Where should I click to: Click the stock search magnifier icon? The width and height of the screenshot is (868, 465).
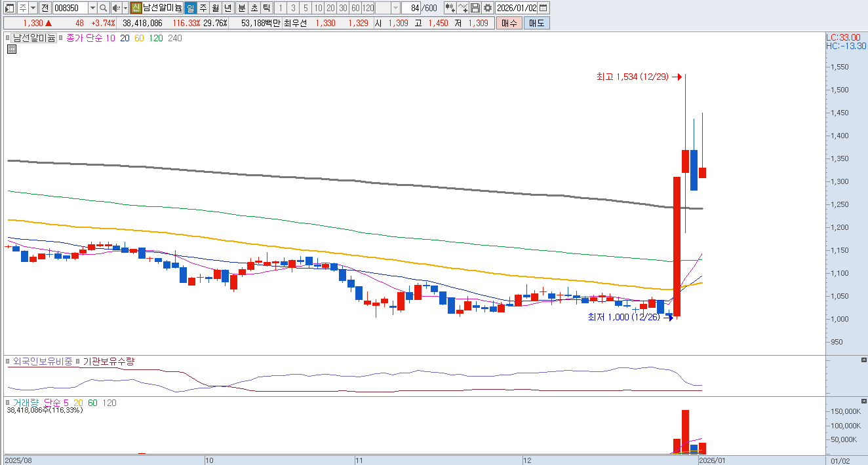(103, 8)
